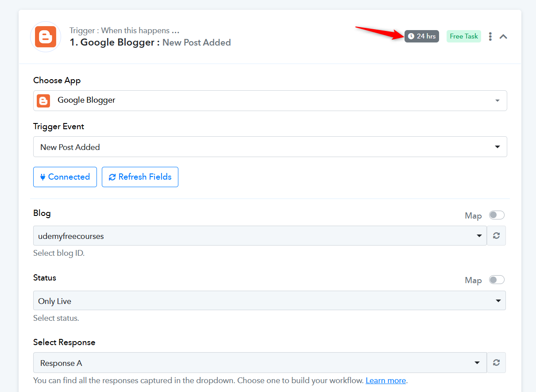Collapse the Google Blogger trigger step
Screen dimensions: 536x392
tap(503, 37)
